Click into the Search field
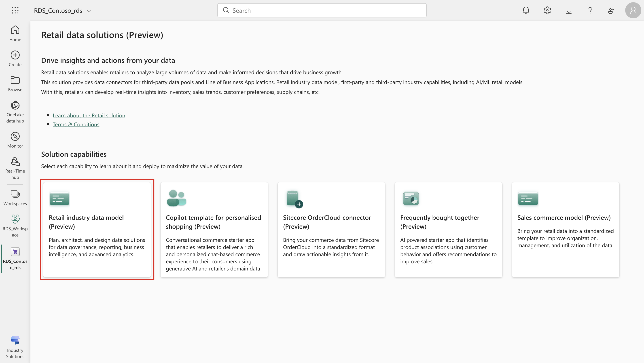This screenshot has width=644, height=363. click(322, 10)
